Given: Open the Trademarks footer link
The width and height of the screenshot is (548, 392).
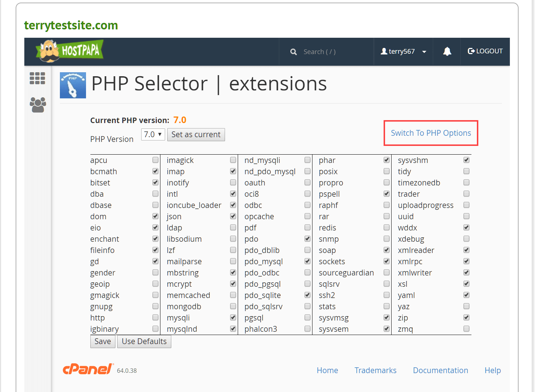Looking at the screenshot, I should (x=375, y=370).
